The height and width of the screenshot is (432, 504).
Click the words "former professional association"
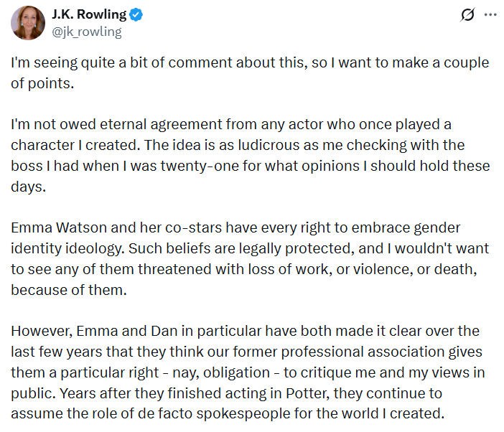click(x=304, y=352)
